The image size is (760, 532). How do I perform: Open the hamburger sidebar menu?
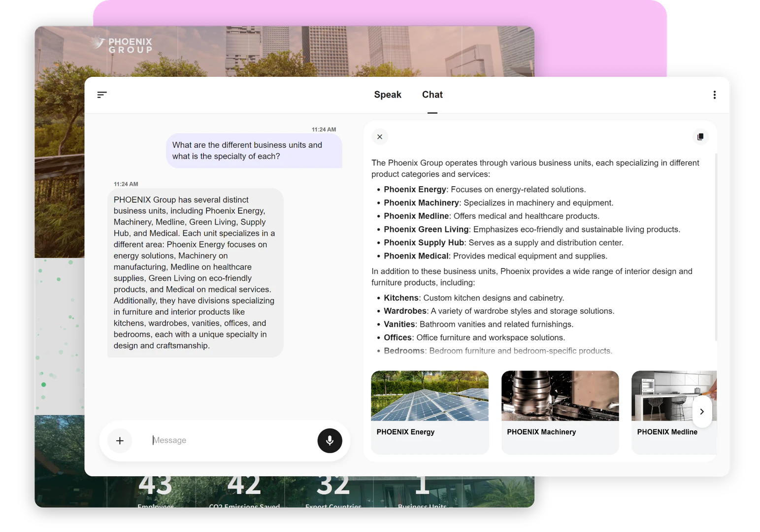(102, 95)
